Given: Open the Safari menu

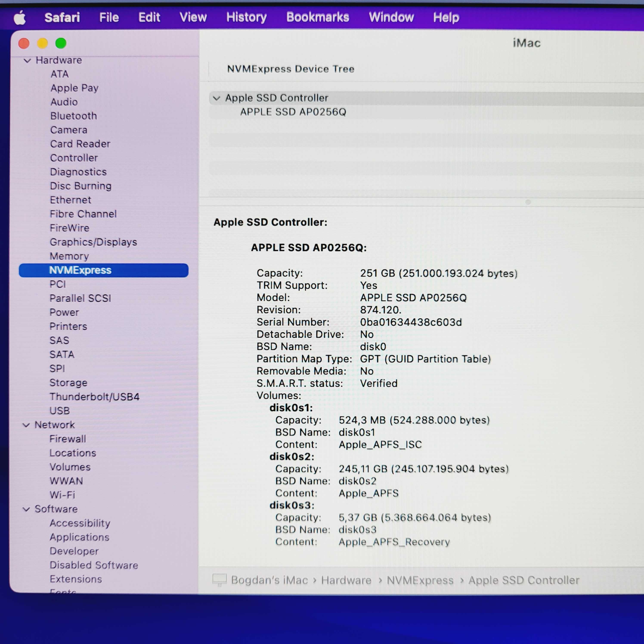Looking at the screenshot, I should [x=62, y=17].
